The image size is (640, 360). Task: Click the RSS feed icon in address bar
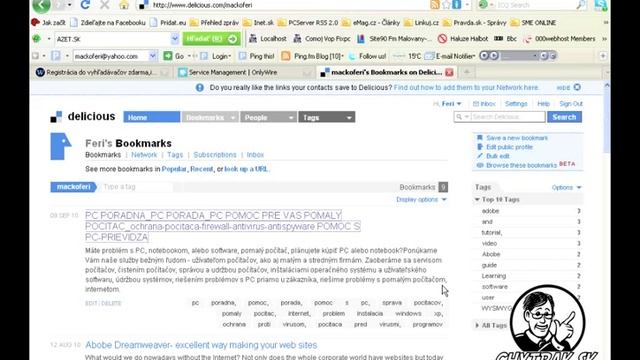(x=435, y=4)
